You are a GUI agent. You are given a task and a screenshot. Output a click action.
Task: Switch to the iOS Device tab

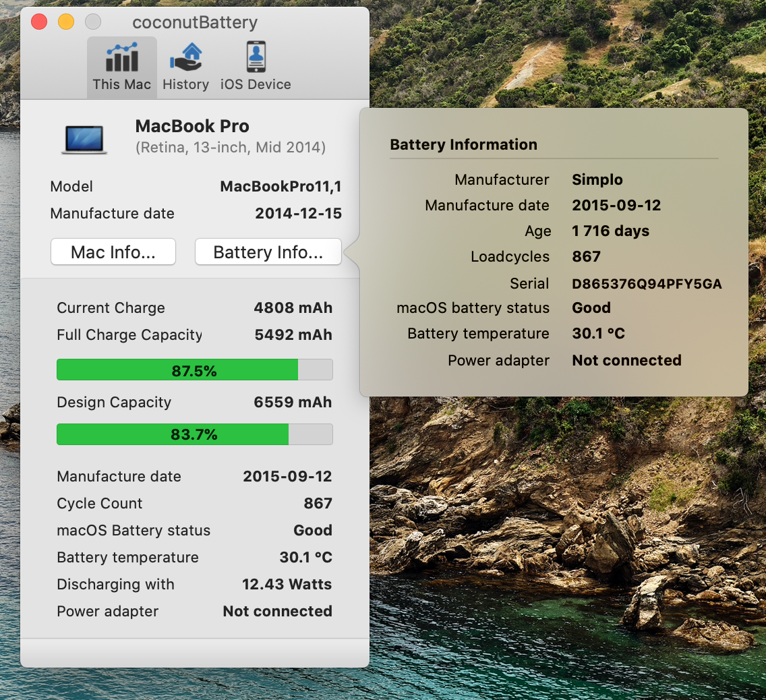click(x=256, y=67)
